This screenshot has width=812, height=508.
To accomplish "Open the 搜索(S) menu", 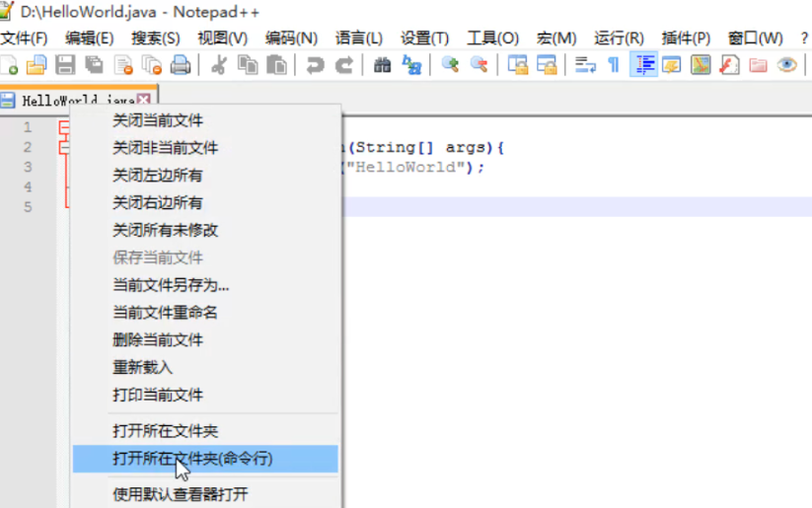I will [155, 38].
